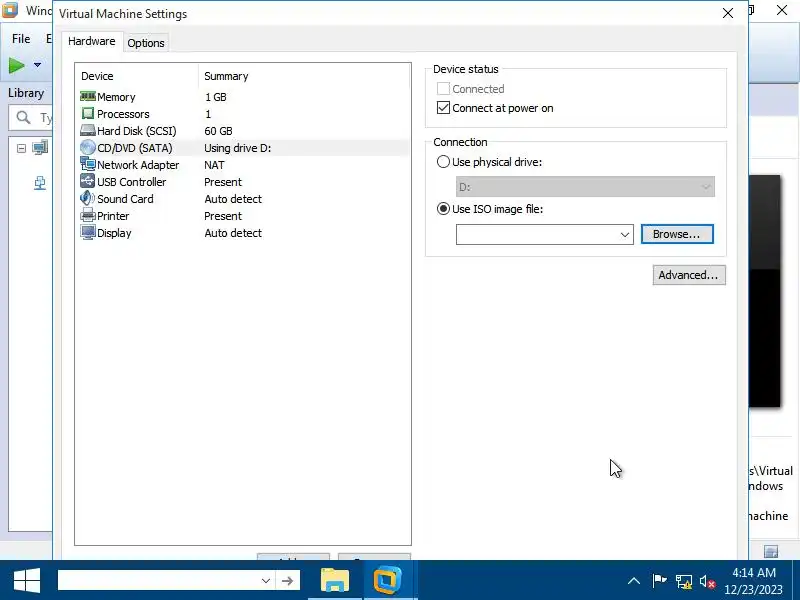Click the VMware application logo icon
The image size is (800, 600).
point(10,10)
